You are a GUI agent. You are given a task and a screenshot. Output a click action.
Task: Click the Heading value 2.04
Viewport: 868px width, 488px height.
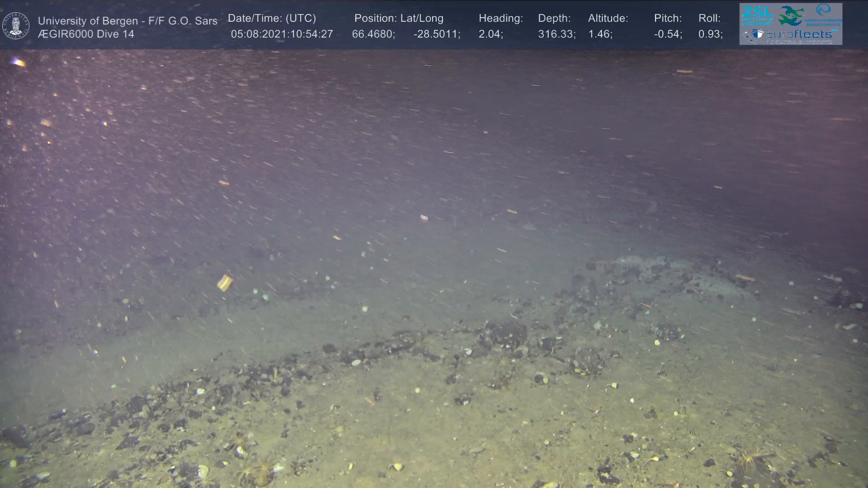point(491,34)
